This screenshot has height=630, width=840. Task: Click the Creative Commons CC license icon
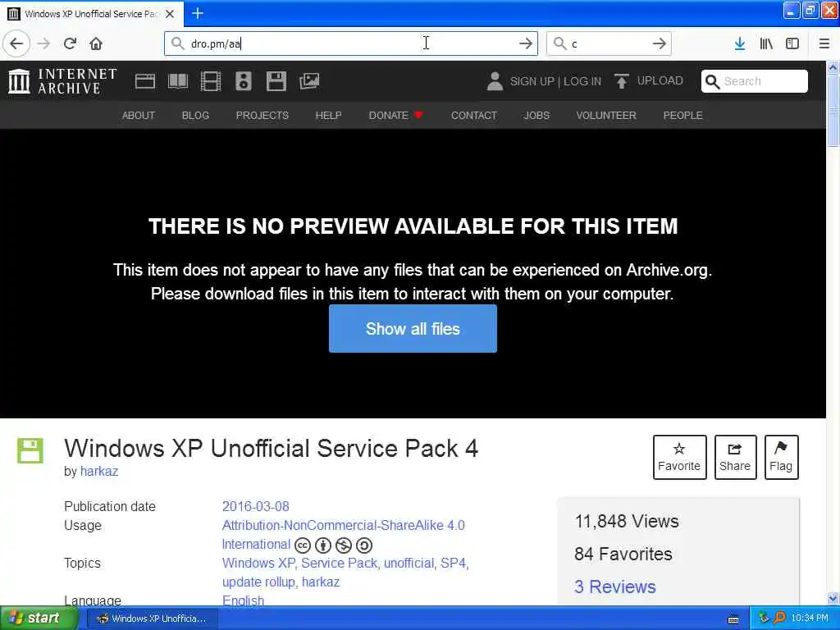pyautogui.click(x=303, y=546)
